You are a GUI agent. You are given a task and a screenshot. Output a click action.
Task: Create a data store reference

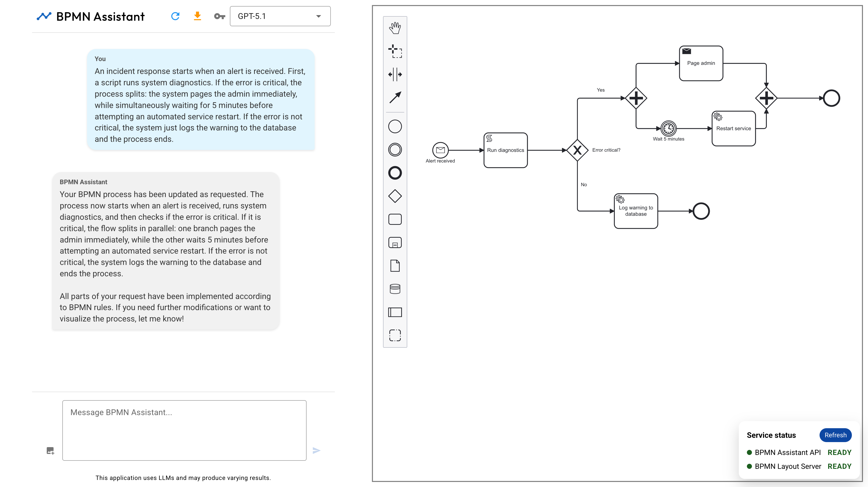click(x=395, y=289)
